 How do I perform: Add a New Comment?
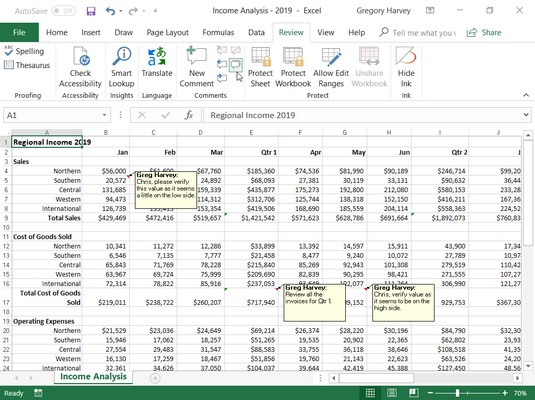click(197, 67)
